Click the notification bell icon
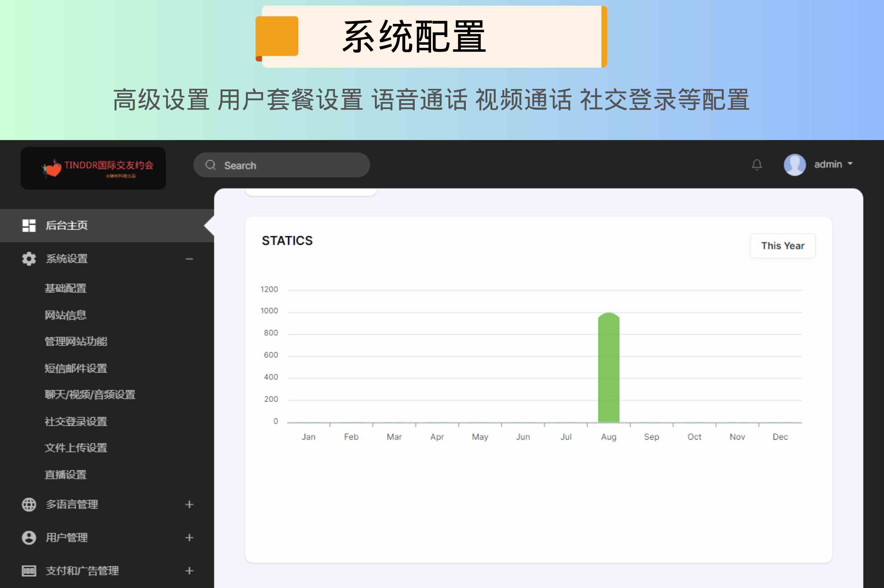The height and width of the screenshot is (588, 884). (757, 165)
